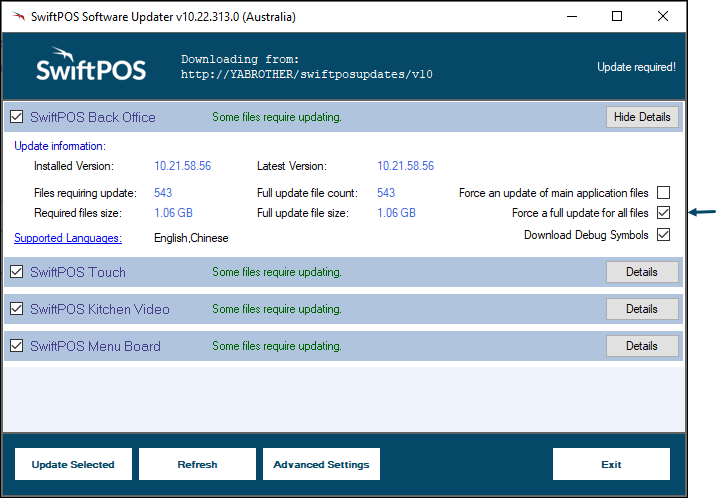717x498 pixels.
Task: Uncheck the SwiftPOS Kitchen Video checkbox
Action: tap(16, 309)
